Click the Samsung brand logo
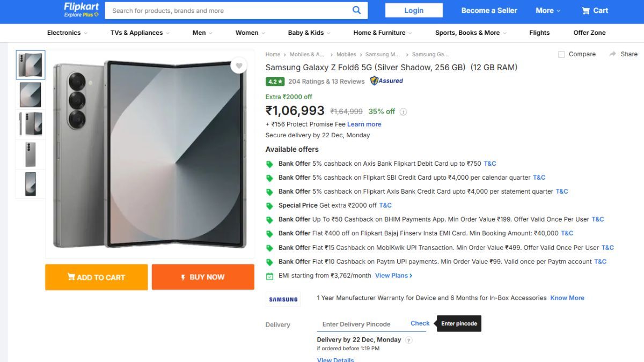Image resolution: width=644 pixels, height=362 pixels. pos(283,299)
